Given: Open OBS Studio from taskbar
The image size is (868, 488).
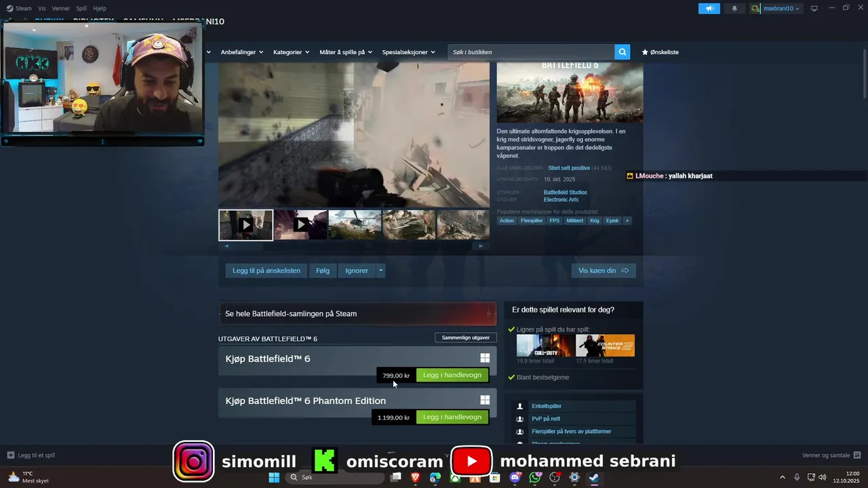Looking at the screenshot, I should pyautogui.click(x=555, y=477).
